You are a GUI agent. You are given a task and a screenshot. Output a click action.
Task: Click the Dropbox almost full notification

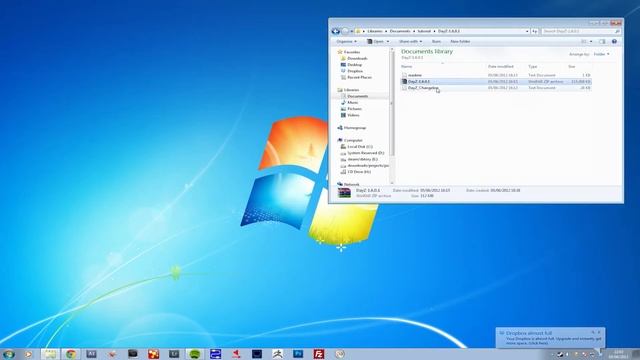[x=550, y=338]
